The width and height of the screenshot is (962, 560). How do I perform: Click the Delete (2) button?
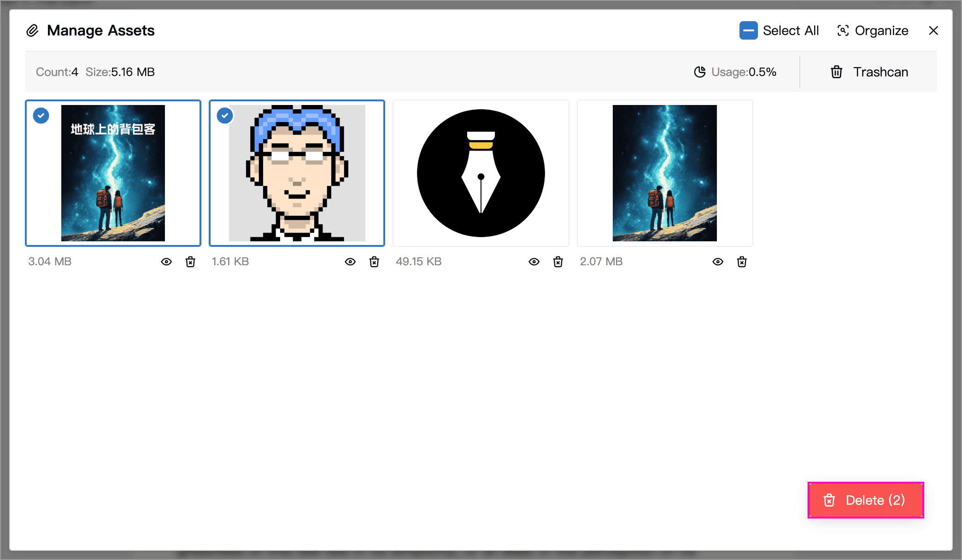[x=866, y=500]
